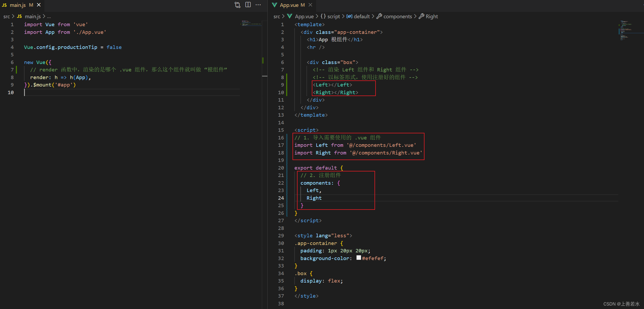Click the wrench icon beside Right breadcrumb

click(x=422, y=16)
